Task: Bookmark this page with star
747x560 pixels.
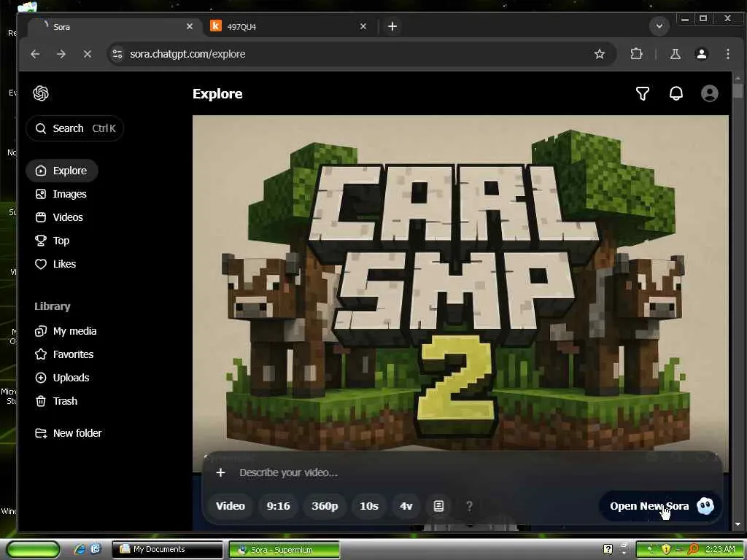Action: (600, 54)
